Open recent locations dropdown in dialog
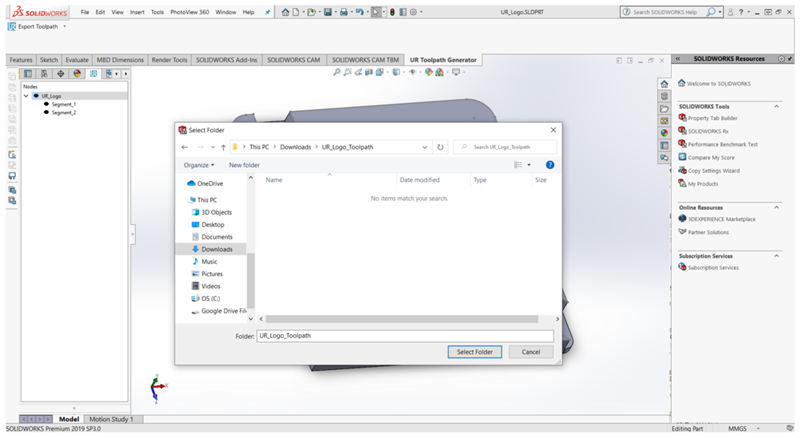The height and width of the screenshot is (438, 800). coord(213,147)
